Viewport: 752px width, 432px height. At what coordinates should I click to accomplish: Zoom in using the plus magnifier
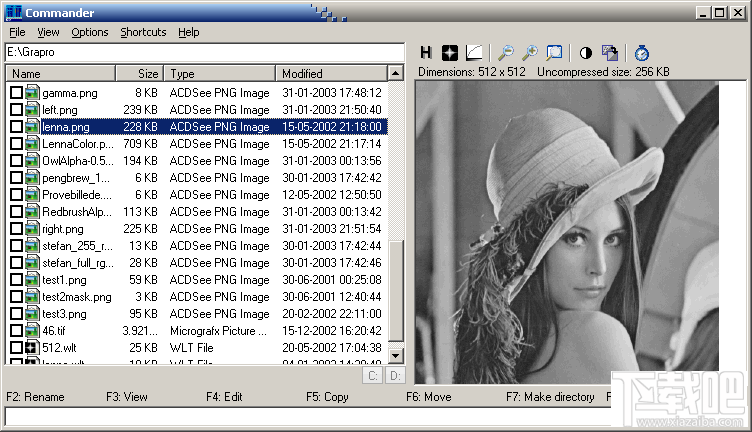click(x=530, y=52)
